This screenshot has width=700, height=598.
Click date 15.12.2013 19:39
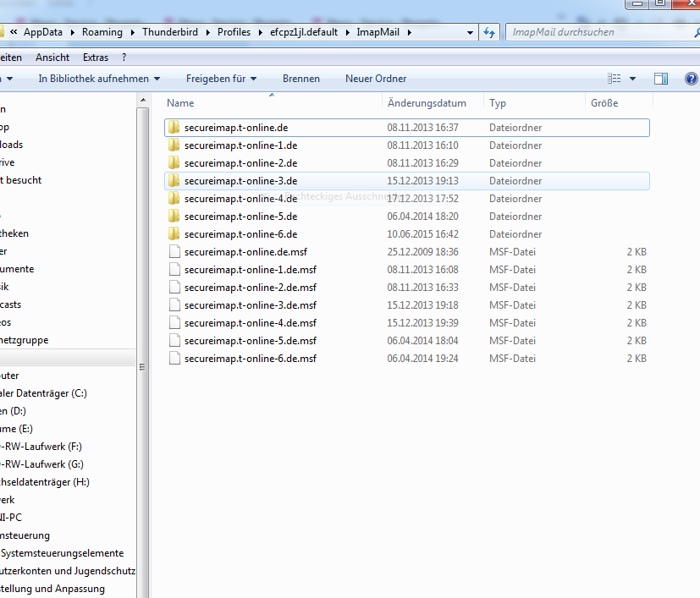[x=422, y=323]
